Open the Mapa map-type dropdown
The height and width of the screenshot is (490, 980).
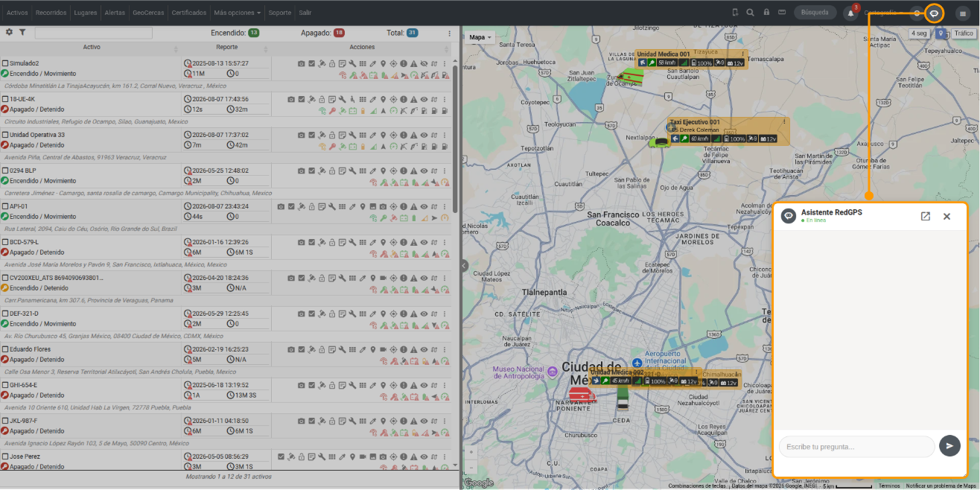coord(480,37)
